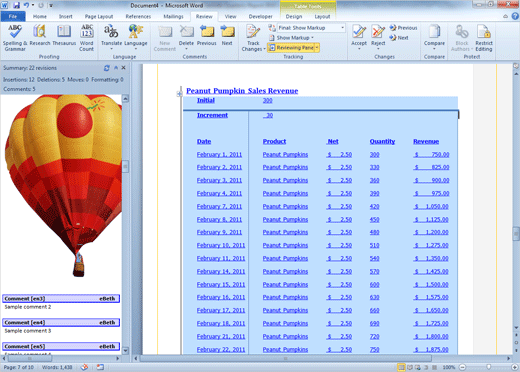Run Spelling & Grammar check
Viewport: 520px width, 372px height.
tap(15, 37)
